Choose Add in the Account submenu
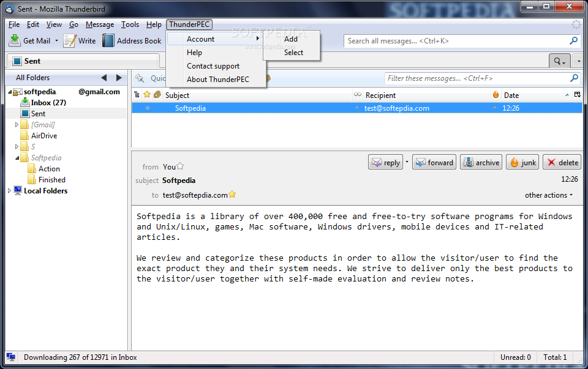Image resolution: width=588 pixels, height=369 pixels. pyautogui.click(x=291, y=39)
